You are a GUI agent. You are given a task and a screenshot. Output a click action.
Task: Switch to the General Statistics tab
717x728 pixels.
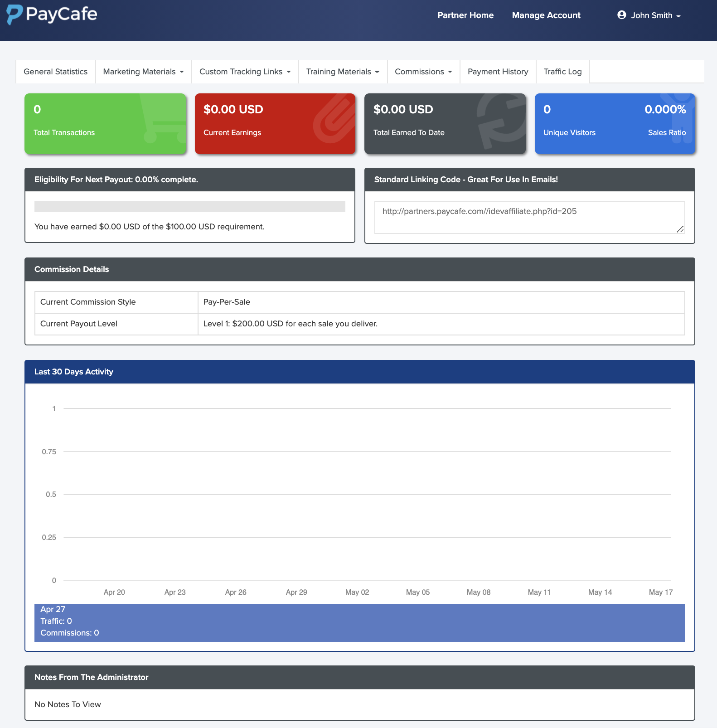pyautogui.click(x=55, y=72)
